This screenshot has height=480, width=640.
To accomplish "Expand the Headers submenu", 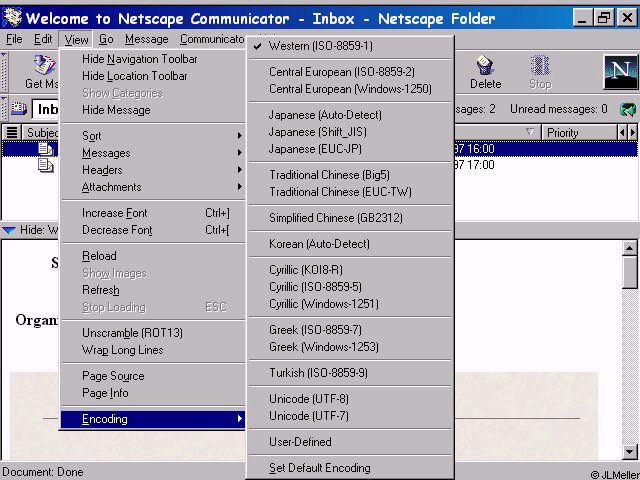I will pyautogui.click(x=153, y=170).
